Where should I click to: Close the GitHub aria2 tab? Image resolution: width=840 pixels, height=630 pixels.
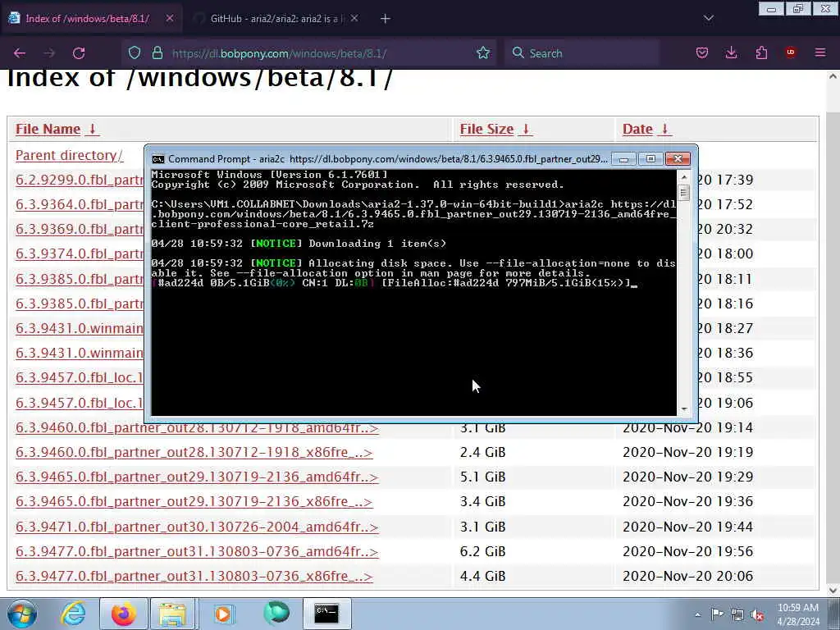click(x=354, y=18)
